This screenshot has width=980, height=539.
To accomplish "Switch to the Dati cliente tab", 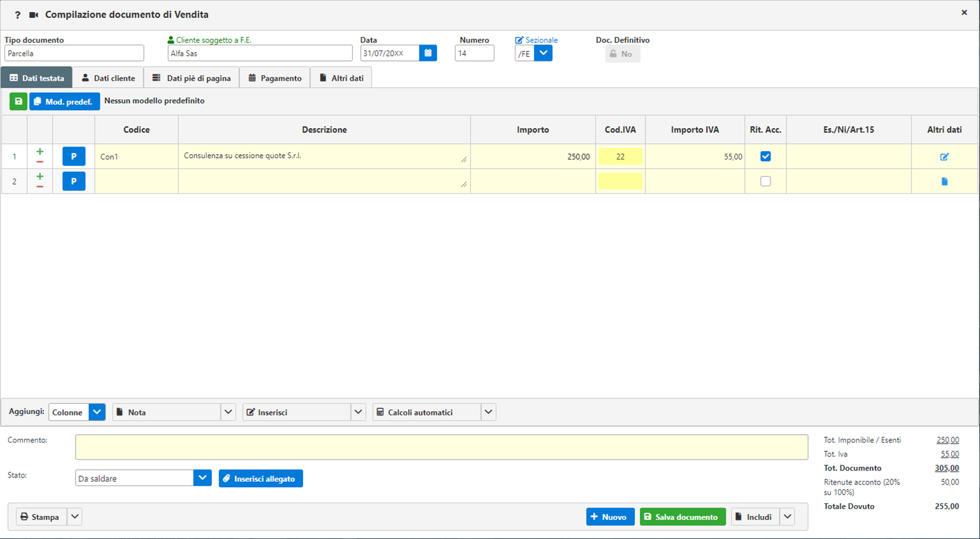I will point(108,78).
